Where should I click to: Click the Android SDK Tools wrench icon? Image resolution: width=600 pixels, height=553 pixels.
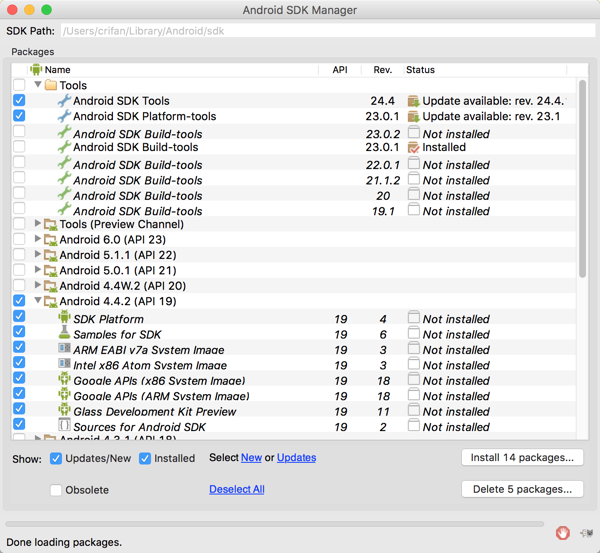tap(65, 101)
